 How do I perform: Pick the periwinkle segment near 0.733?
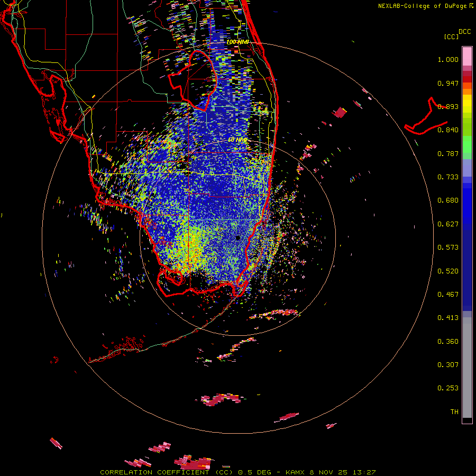click(x=467, y=168)
